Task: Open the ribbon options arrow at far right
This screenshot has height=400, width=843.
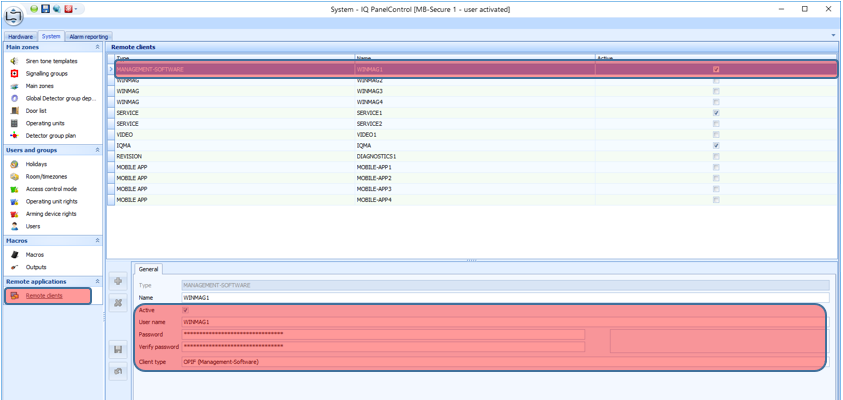Action: point(833,34)
